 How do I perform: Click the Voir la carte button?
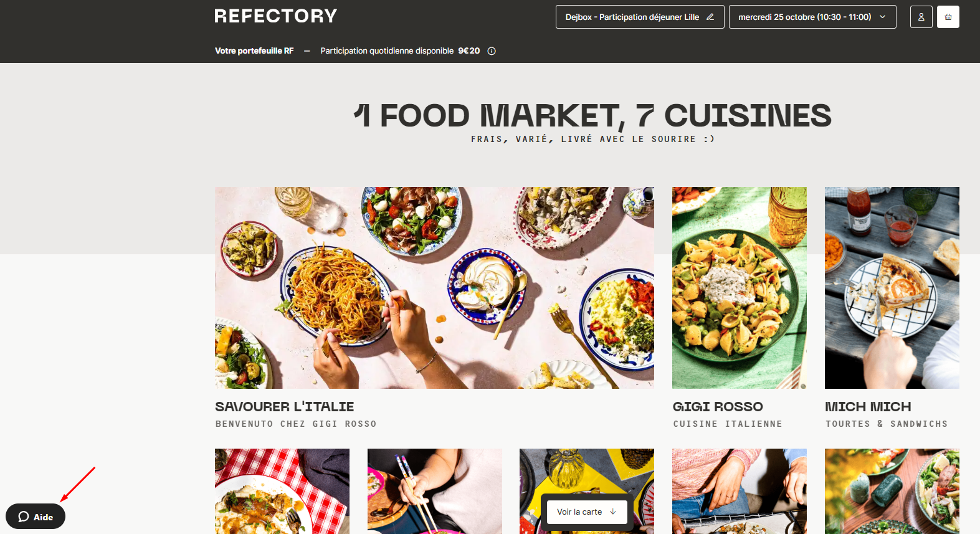587,512
